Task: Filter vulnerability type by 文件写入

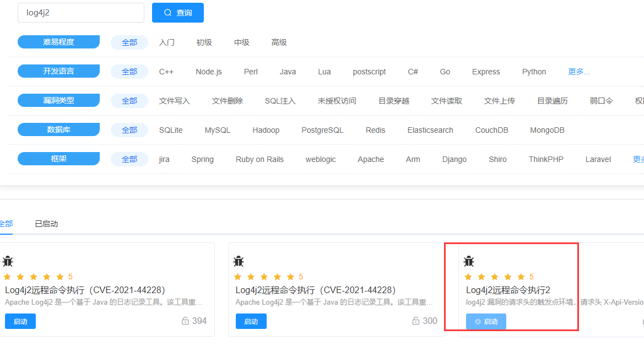Action: tap(174, 101)
